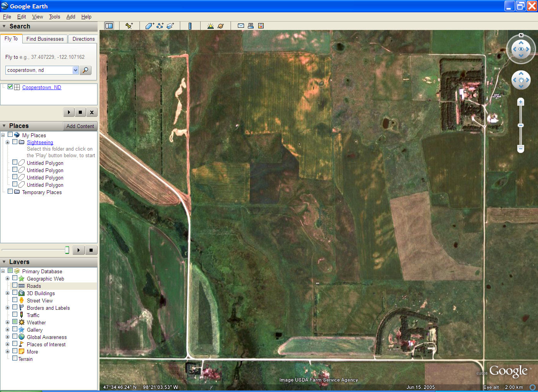Click the Print toolbar icon
This screenshot has height=392, width=538.
coord(251,26)
